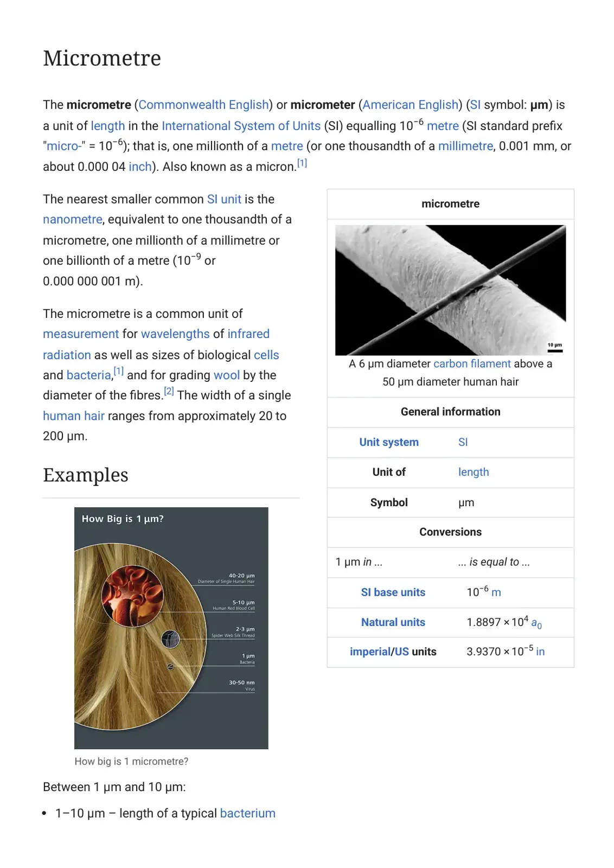Click the 'inch' link
This screenshot has width=614, height=868.
(x=140, y=167)
